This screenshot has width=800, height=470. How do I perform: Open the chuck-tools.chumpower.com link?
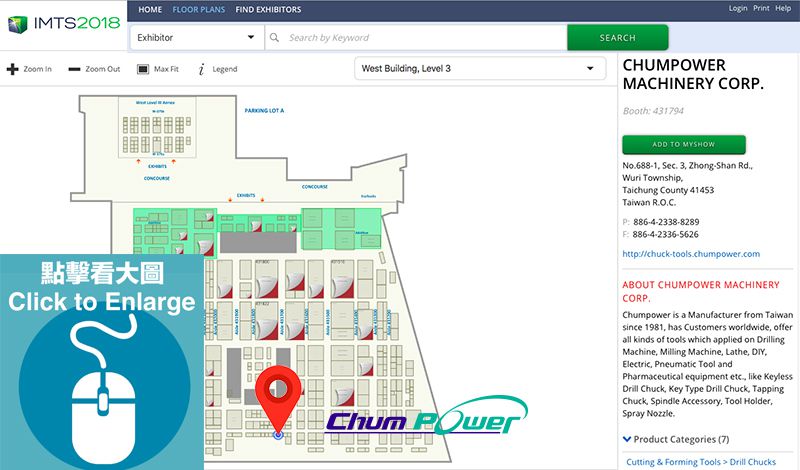click(x=691, y=254)
